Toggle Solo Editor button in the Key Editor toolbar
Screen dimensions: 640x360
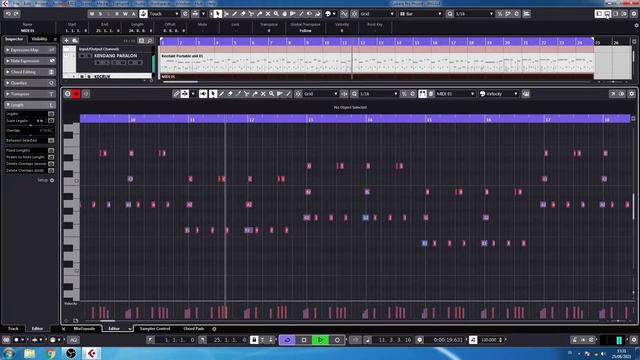click(x=68, y=94)
